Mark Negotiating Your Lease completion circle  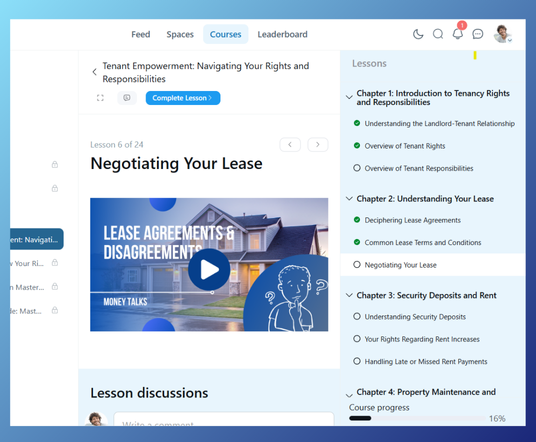point(357,265)
